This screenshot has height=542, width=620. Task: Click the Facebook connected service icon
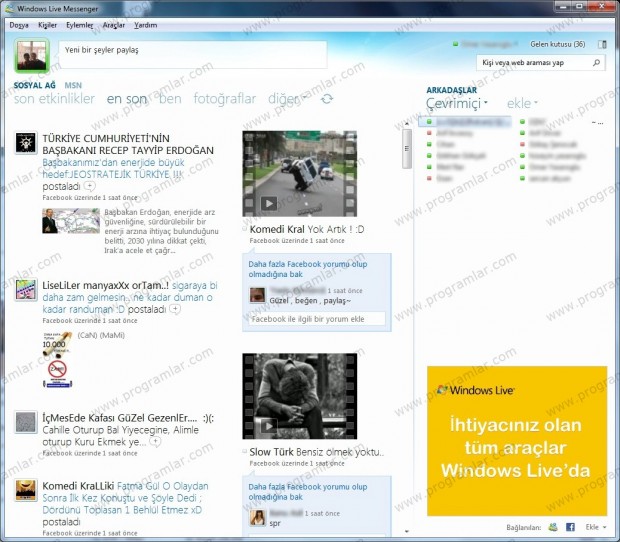pyautogui.click(x=570, y=527)
